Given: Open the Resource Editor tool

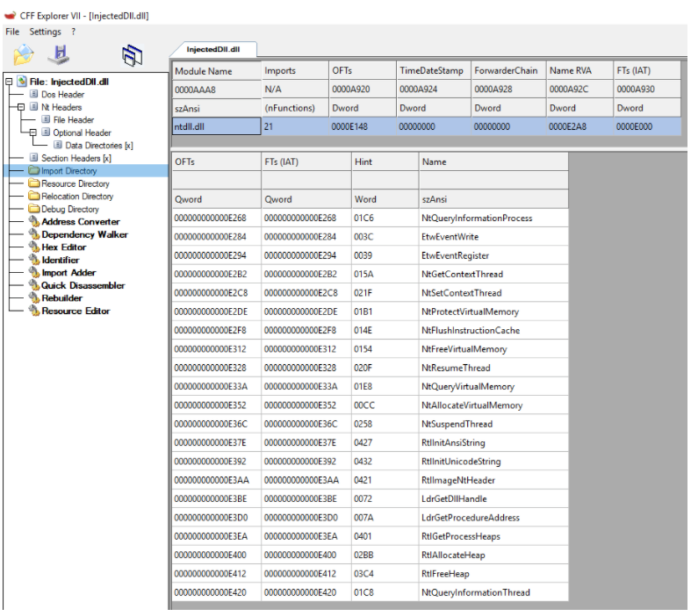Looking at the screenshot, I should point(76,311).
